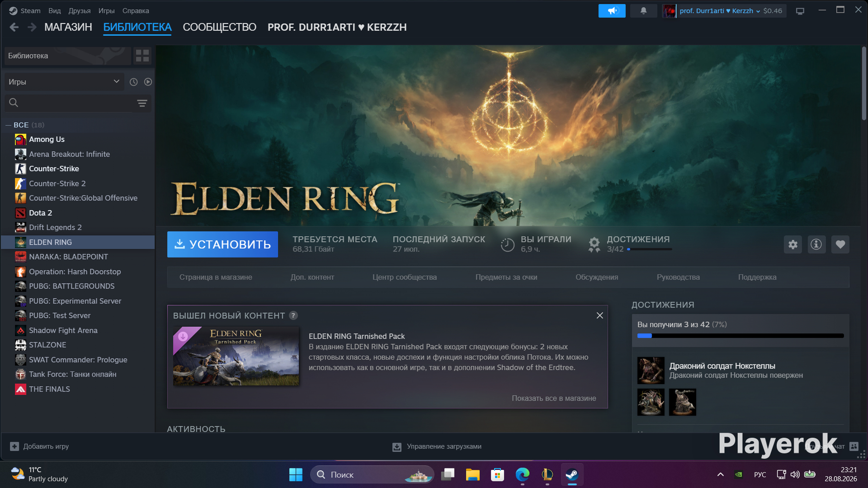Open the Windows Start menu

coord(296,474)
